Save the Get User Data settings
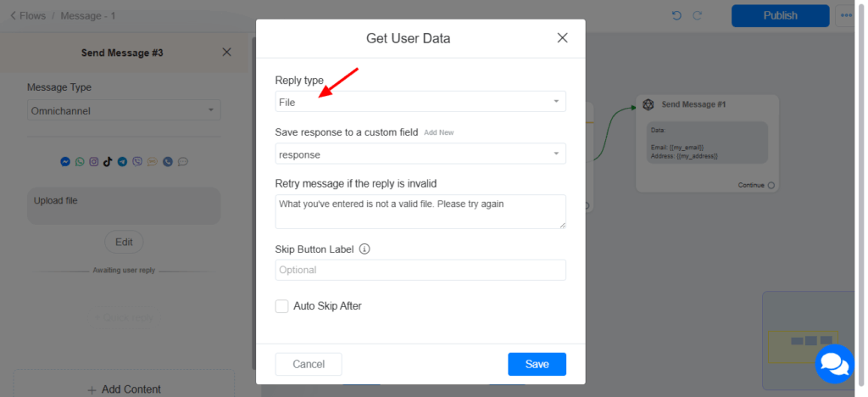 (x=537, y=364)
